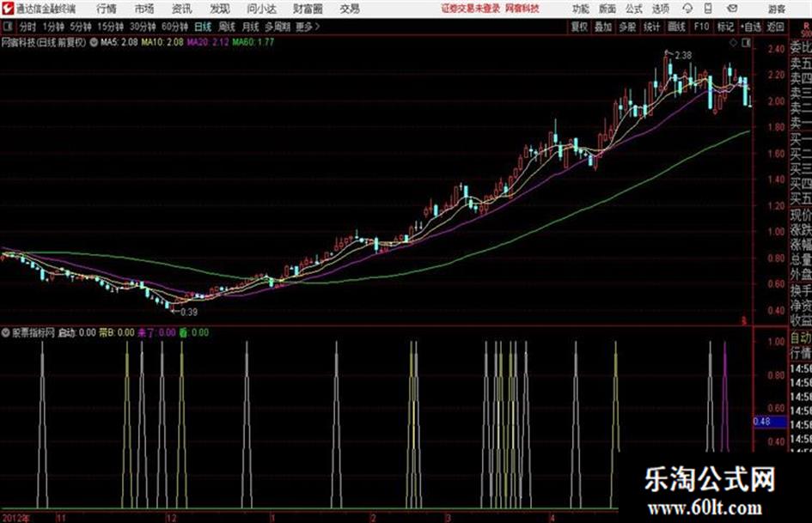Click the MA60 moving average label
The image size is (812, 523).
[x=253, y=42]
